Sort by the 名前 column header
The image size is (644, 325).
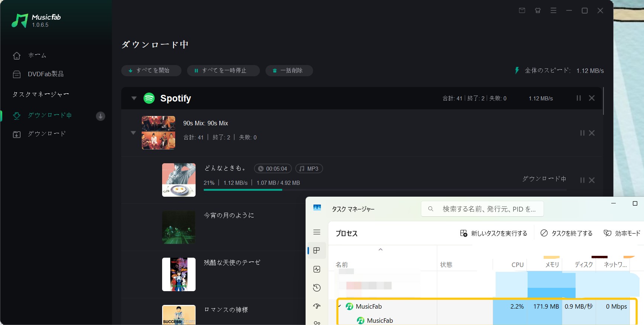342,265
